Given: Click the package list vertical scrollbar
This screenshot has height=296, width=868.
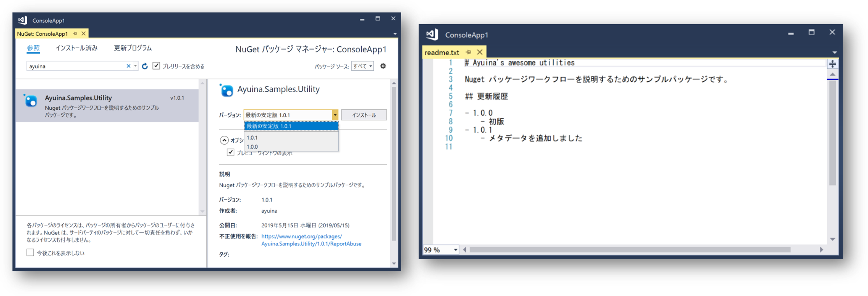Looking at the screenshot, I should pos(202,147).
